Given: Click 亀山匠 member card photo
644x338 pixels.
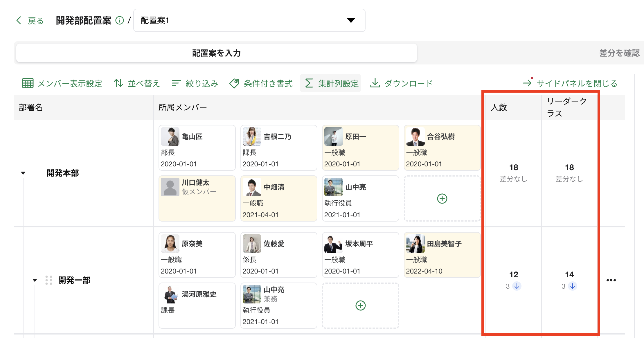Looking at the screenshot, I should [170, 136].
